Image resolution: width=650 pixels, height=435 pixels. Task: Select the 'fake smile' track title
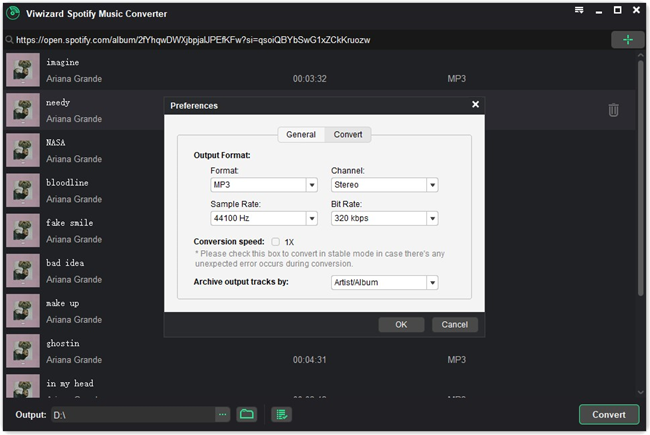[70, 223]
